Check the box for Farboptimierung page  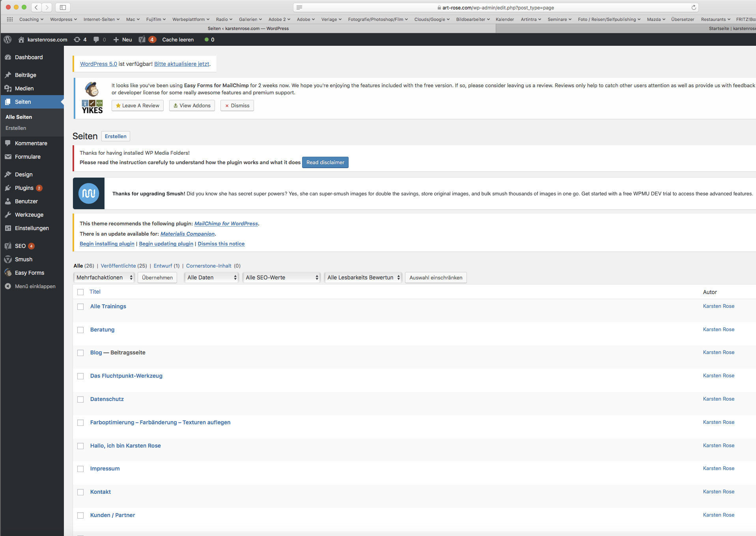pyautogui.click(x=80, y=423)
